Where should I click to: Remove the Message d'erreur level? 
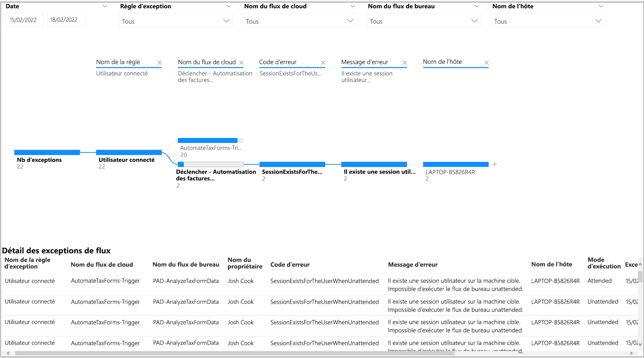[405, 63]
